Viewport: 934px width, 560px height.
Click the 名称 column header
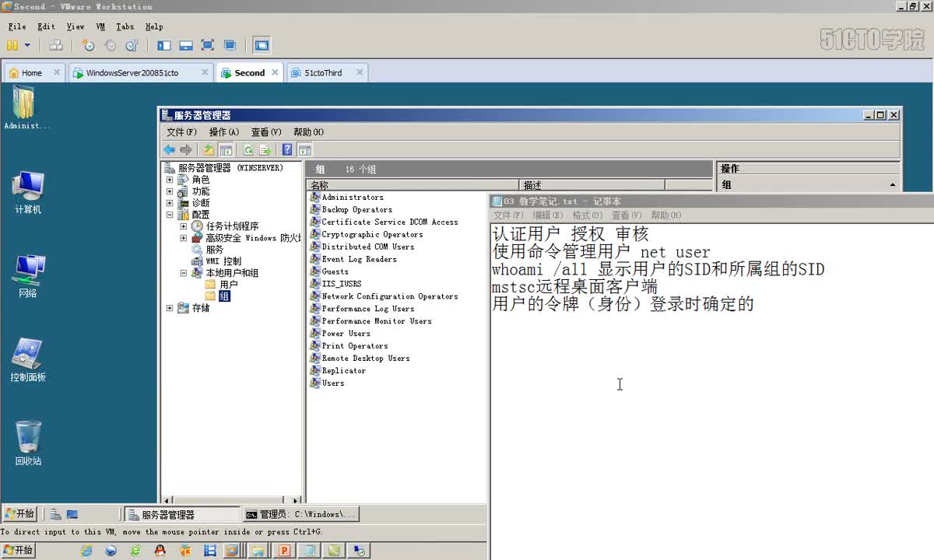pyautogui.click(x=413, y=185)
